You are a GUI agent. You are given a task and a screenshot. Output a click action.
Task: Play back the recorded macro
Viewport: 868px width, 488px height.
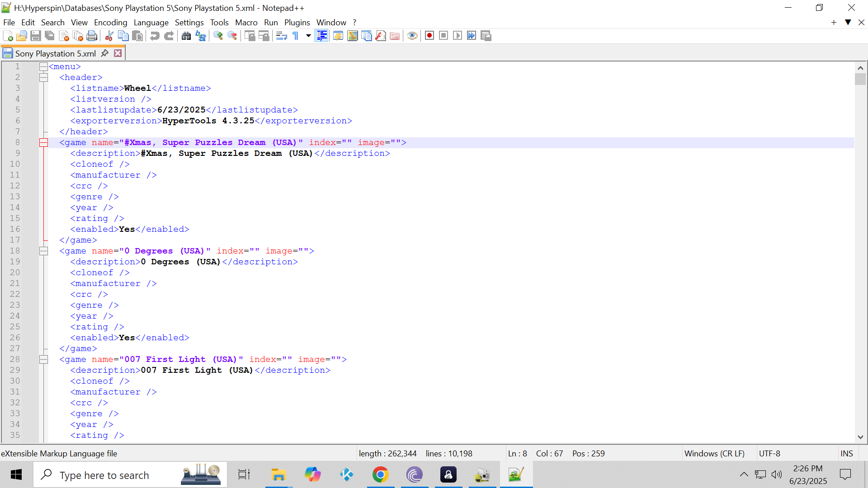point(458,36)
